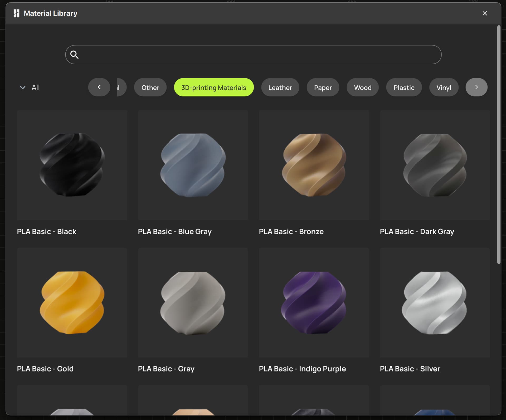Select the Other category tab

tap(150, 87)
